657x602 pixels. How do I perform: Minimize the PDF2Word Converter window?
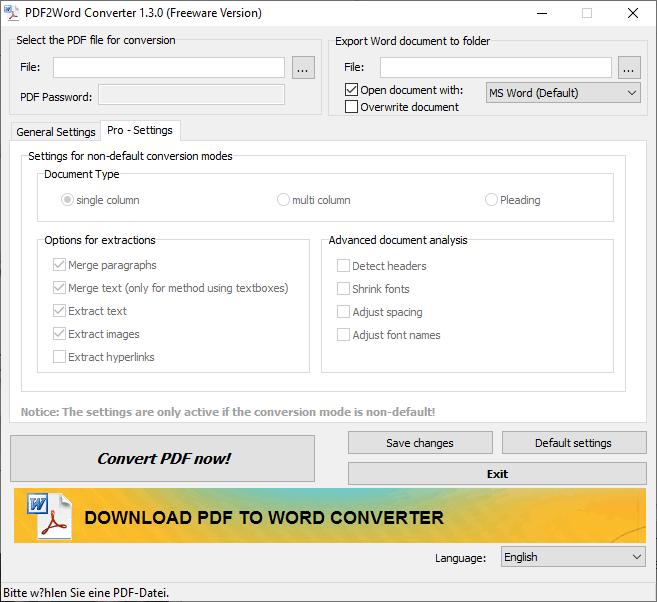click(542, 13)
